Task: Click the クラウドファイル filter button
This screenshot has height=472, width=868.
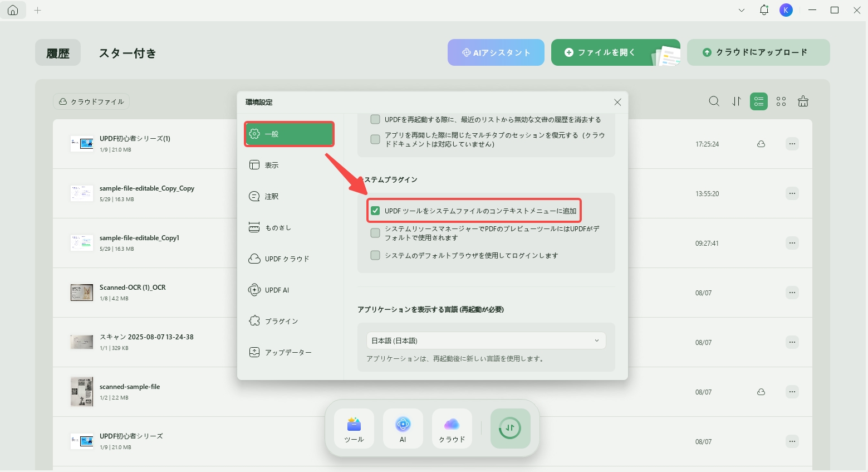Action: tap(91, 101)
